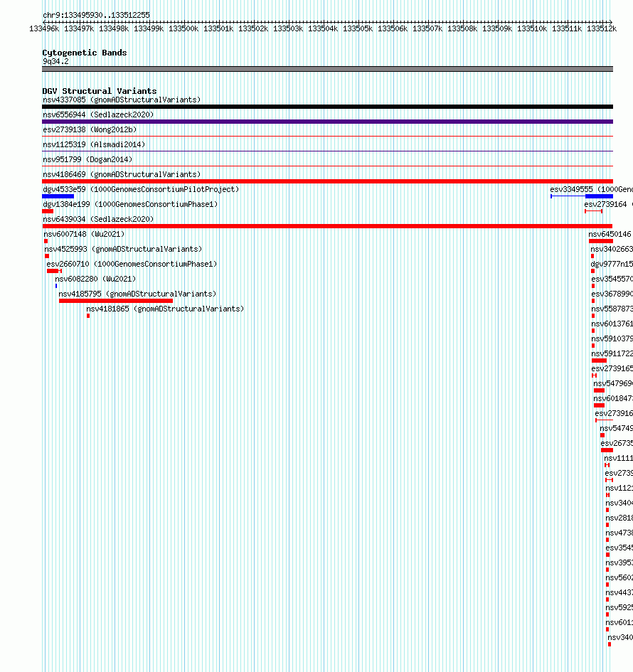Viewport: 633px width, 672px height.
Task: Click the red esv2739164 variant interval line
Action: click(594, 211)
